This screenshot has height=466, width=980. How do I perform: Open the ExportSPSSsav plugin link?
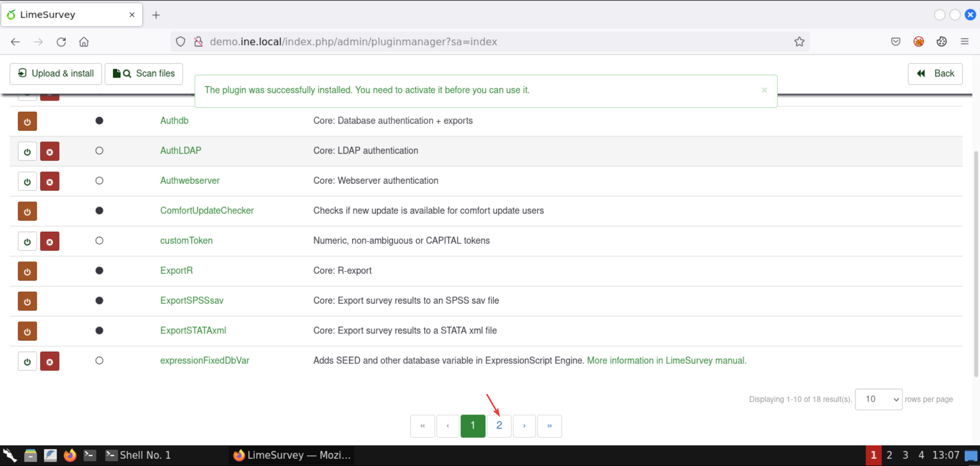pyautogui.click(x=192, y=301)
